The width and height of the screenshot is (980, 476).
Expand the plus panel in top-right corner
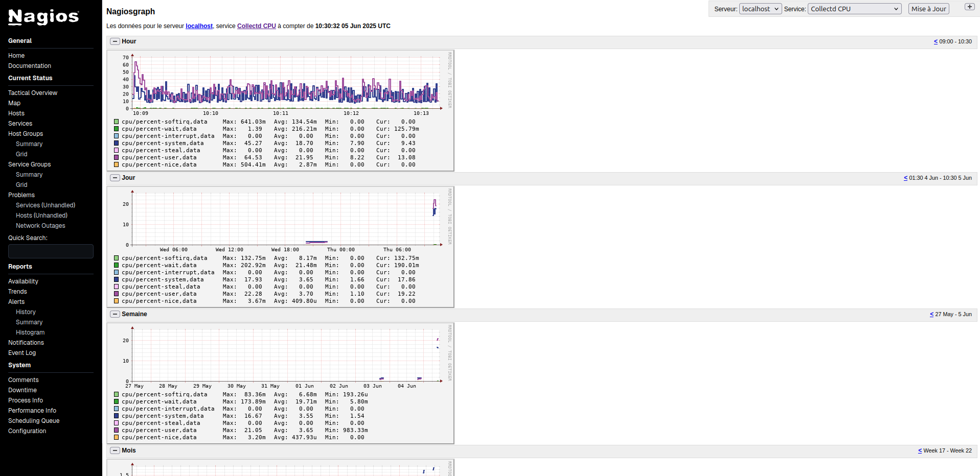[x=969, y=7]
